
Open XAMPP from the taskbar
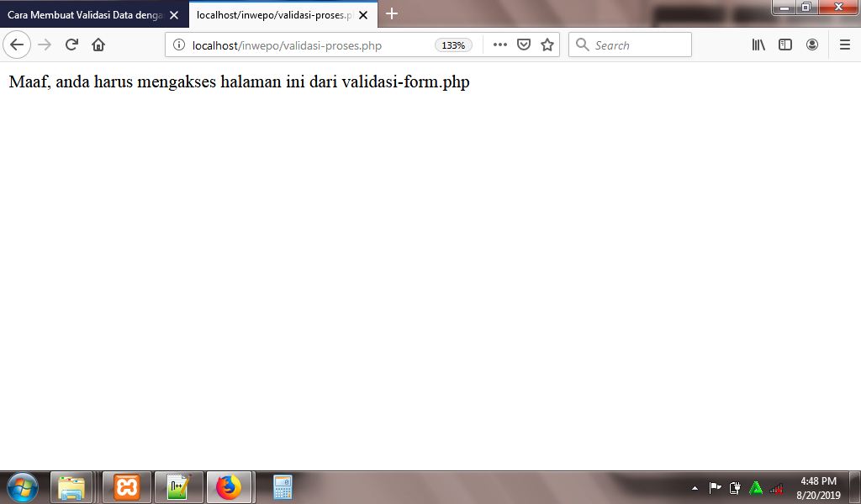[x=127, y=487]
